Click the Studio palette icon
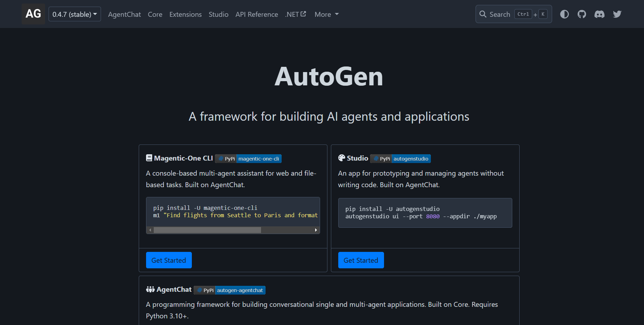Viewport: 644px width, 325px height. click(x=342, y=158)
